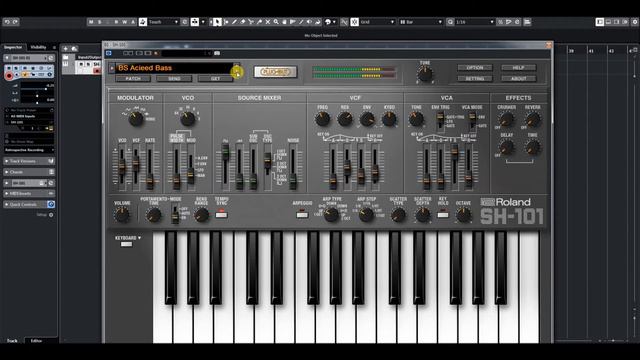
Task: Click the PATCH button
Action: 133,78
